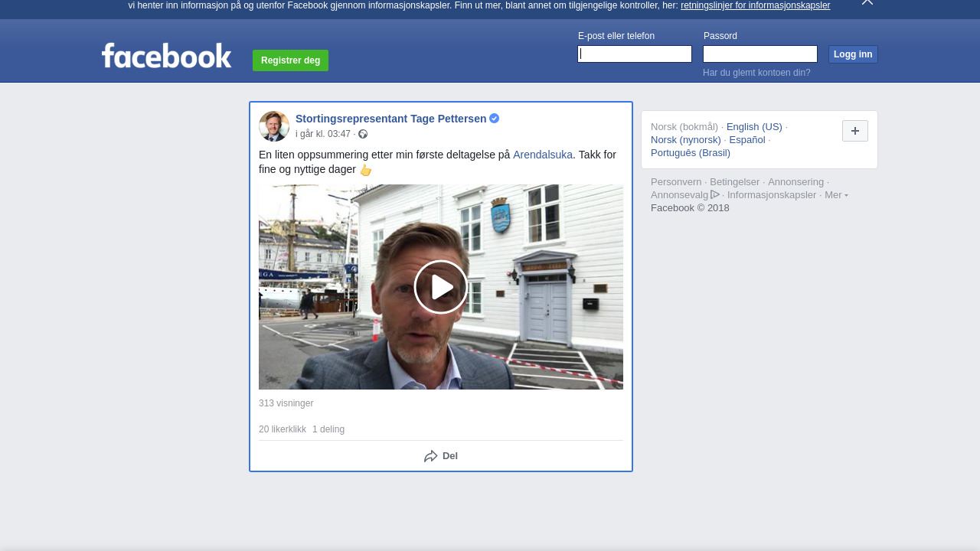Open the Personvern footer link
The width and height of the screenshot is (980, 551).
pyautogui.click(x=676, y=182)
